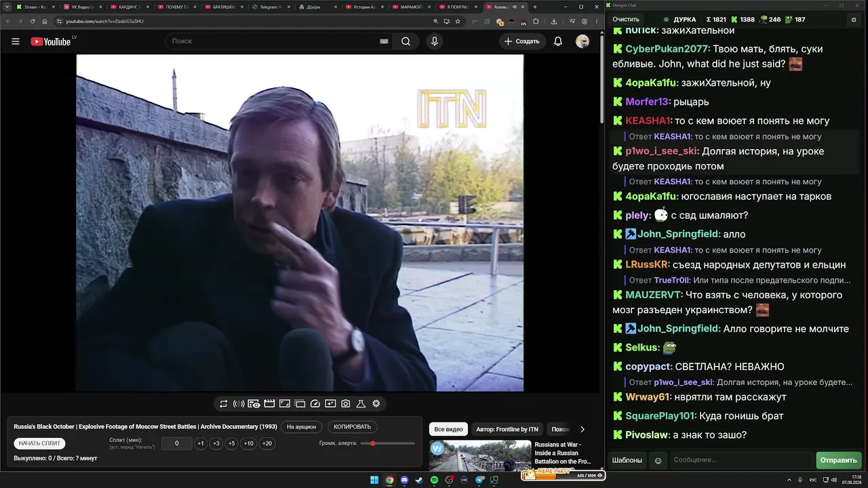Select the "Автор: Frontline by ITN" chip
The image size is (868, 488).
tap(507, 429)
